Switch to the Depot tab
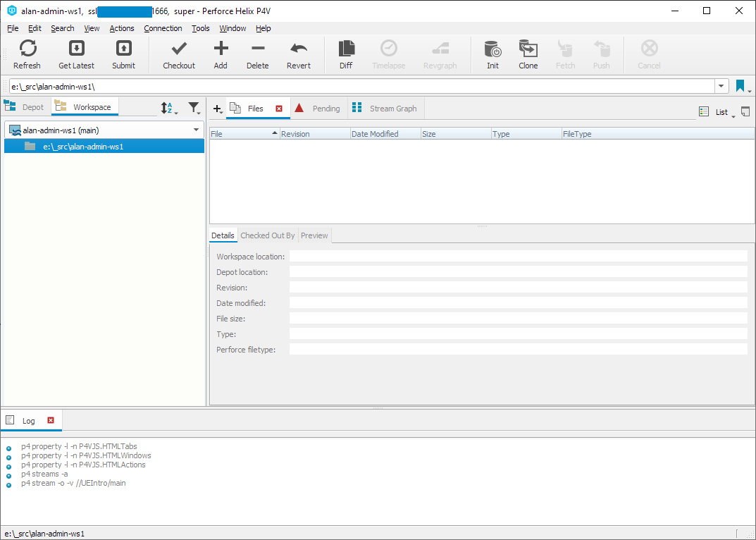Screen dimensions: 756x540 [26, 107]
